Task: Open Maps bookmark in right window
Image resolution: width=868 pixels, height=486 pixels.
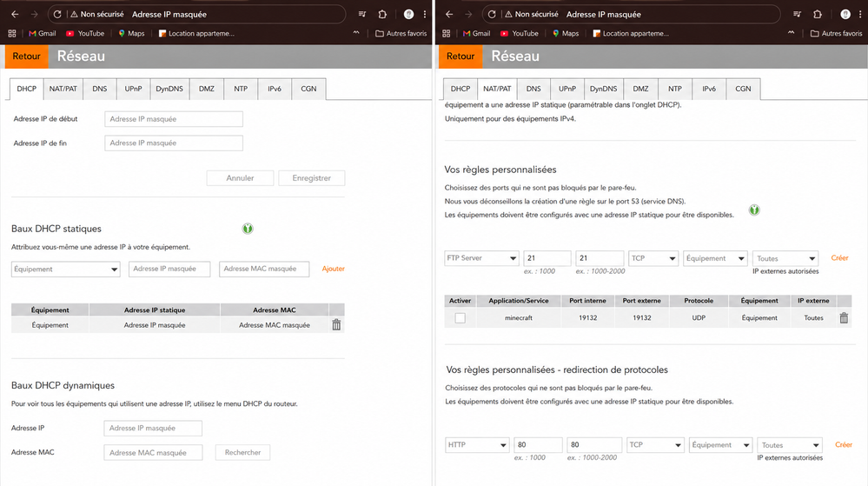Action: [x=565, y=33]
